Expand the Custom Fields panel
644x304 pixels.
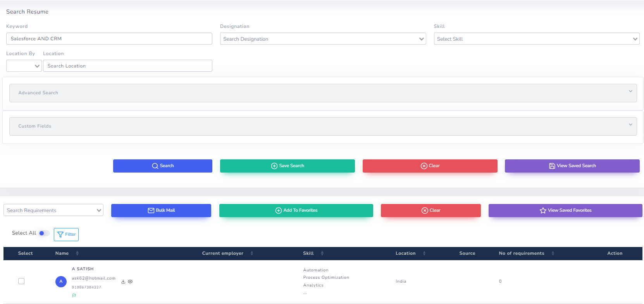coord(323,126)
